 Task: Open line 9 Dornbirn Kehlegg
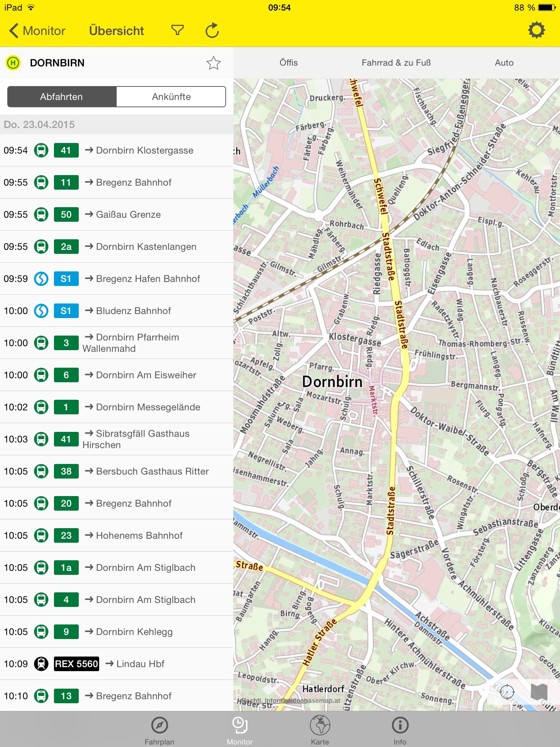point(117,632)
